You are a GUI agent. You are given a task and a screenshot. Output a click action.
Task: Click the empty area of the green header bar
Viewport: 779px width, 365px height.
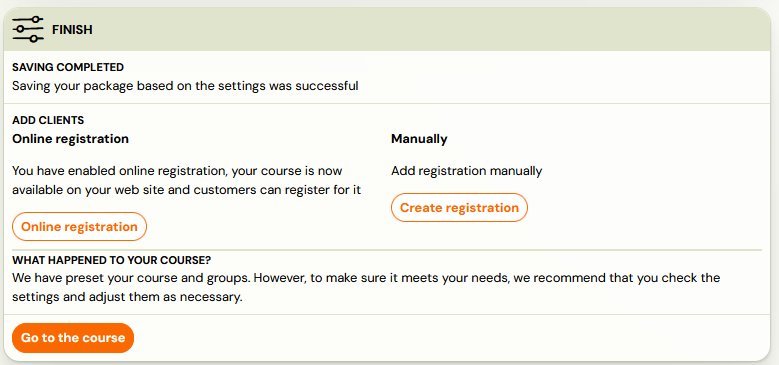coord(427,30)
